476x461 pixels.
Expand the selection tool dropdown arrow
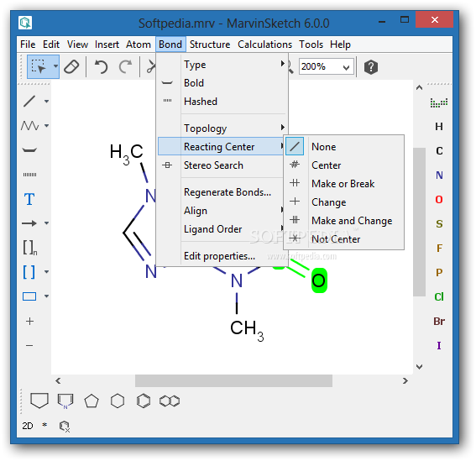(x=55, y=65)
